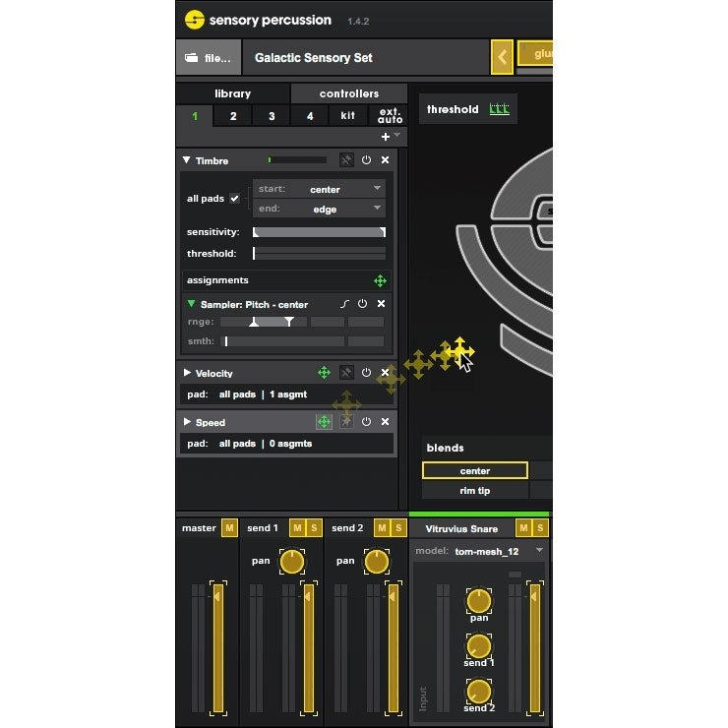Screen dimensions: 728x728
Task: Click the Vitruvius Snare send 1 knob
Action: (479, 645)
